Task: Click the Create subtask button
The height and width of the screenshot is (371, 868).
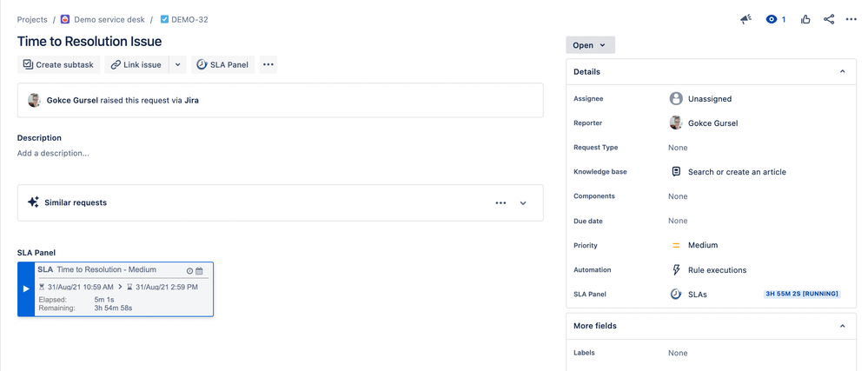Action: coord(59,65)
